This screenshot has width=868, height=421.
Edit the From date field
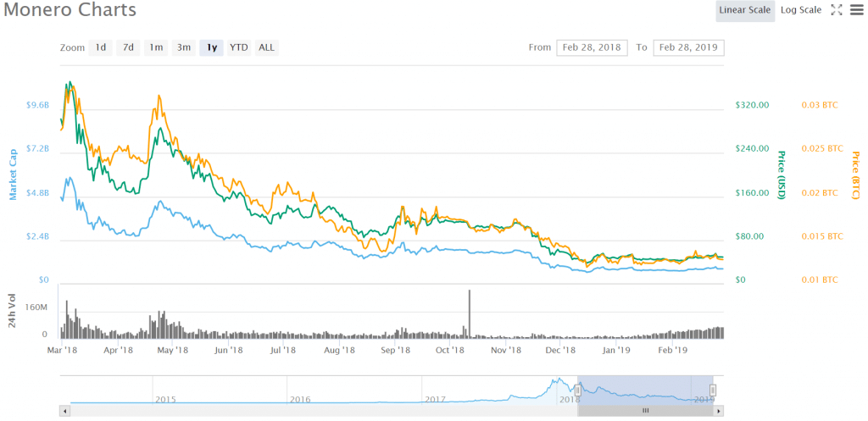click(x=592, y=47)
